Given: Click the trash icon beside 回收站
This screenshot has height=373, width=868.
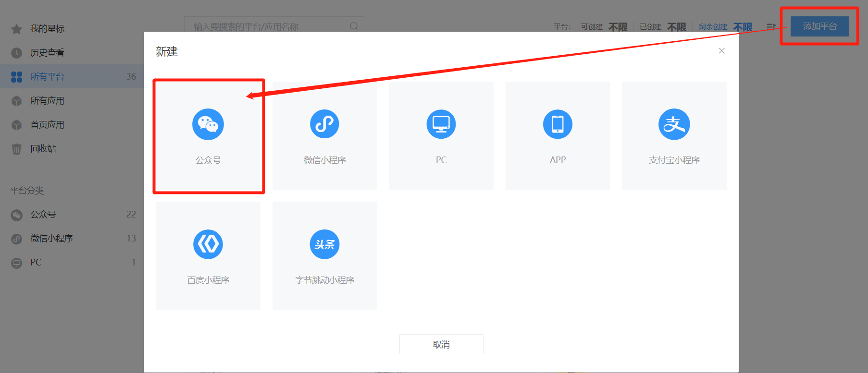Looking at the screenshot, I should point(16,149).
